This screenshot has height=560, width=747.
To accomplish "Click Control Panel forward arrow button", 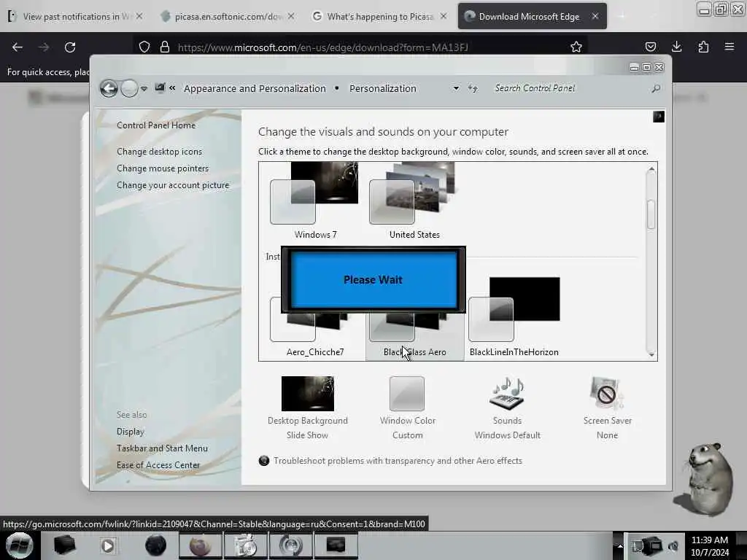I will click(x=129, y=88).
